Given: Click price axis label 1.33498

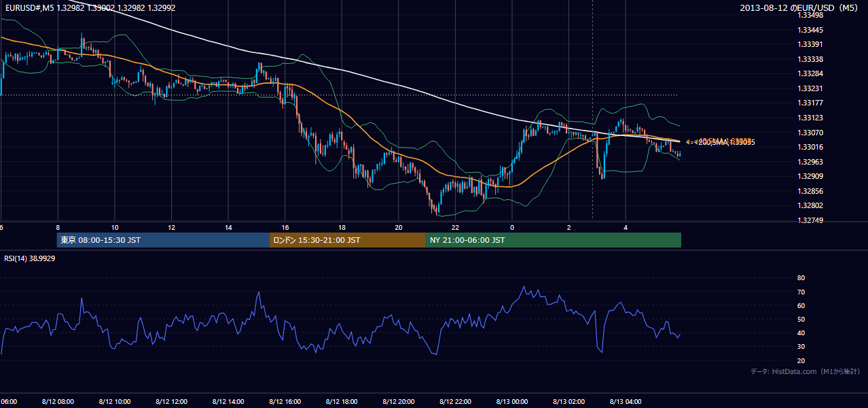Looking at the screenshot, I should tap(811, 15).
